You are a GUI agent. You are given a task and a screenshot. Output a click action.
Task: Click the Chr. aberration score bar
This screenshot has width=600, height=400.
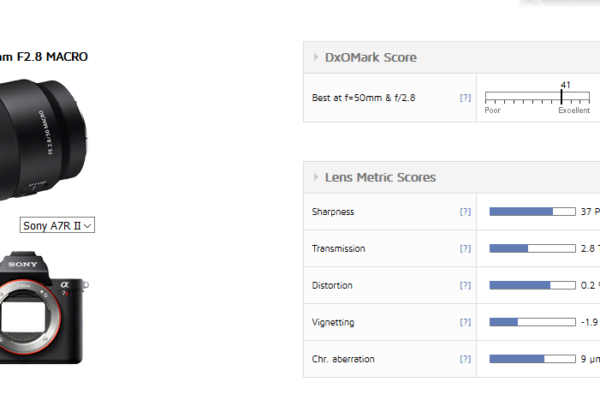tap(532, 358)
